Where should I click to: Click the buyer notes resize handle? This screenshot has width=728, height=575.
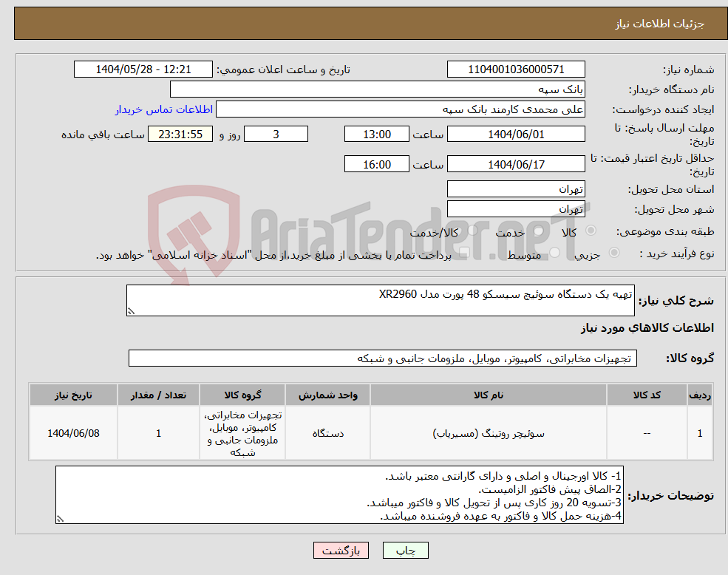tap(60, 520)
